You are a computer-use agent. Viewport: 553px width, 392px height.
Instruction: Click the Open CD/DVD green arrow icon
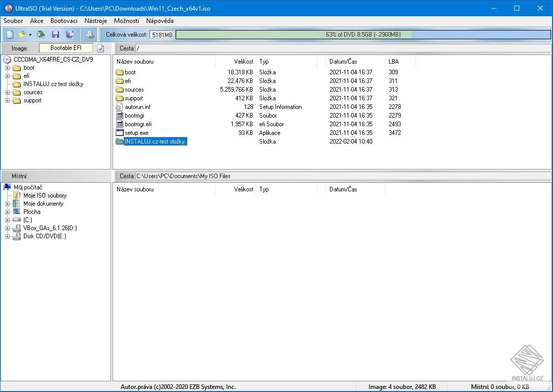41,35
